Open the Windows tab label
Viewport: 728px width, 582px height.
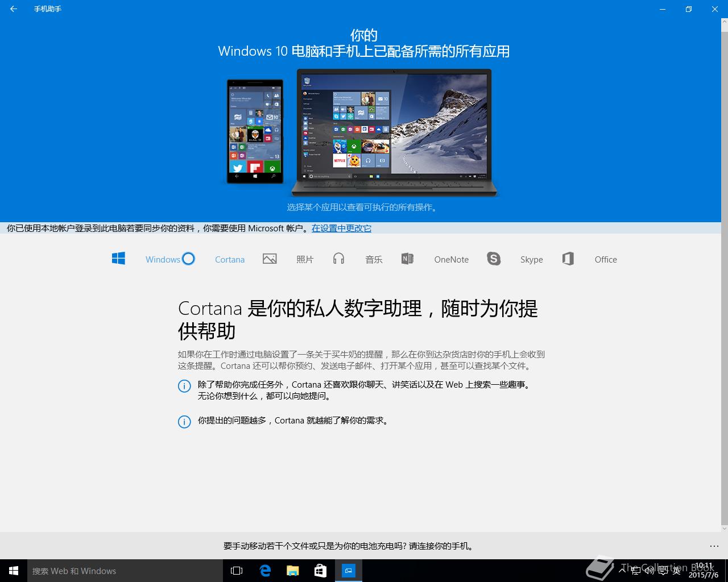click(x=163, y=260)
